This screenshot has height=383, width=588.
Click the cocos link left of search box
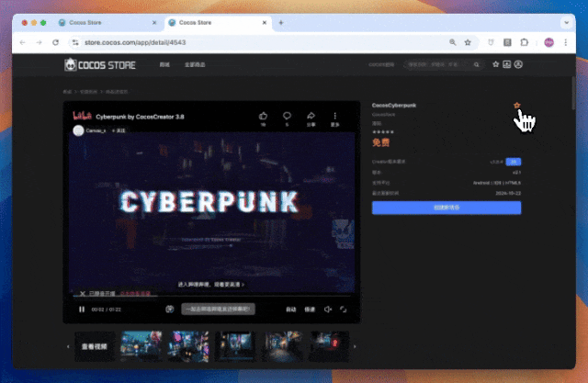click(381, 64)
